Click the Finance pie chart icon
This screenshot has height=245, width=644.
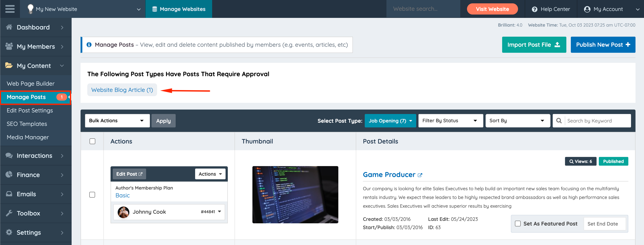(x=9, y=175)
